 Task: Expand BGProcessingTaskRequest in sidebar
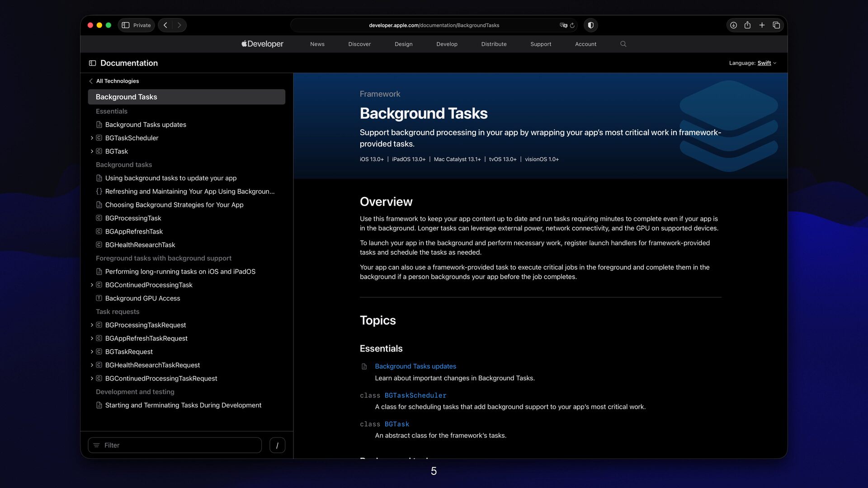[92, 325]
